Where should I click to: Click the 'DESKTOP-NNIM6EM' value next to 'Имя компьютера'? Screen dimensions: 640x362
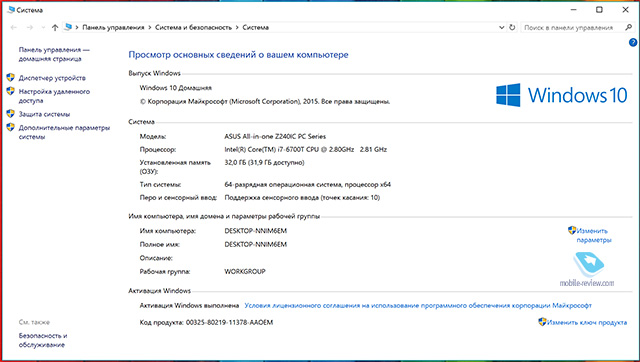tap(256, 231)
